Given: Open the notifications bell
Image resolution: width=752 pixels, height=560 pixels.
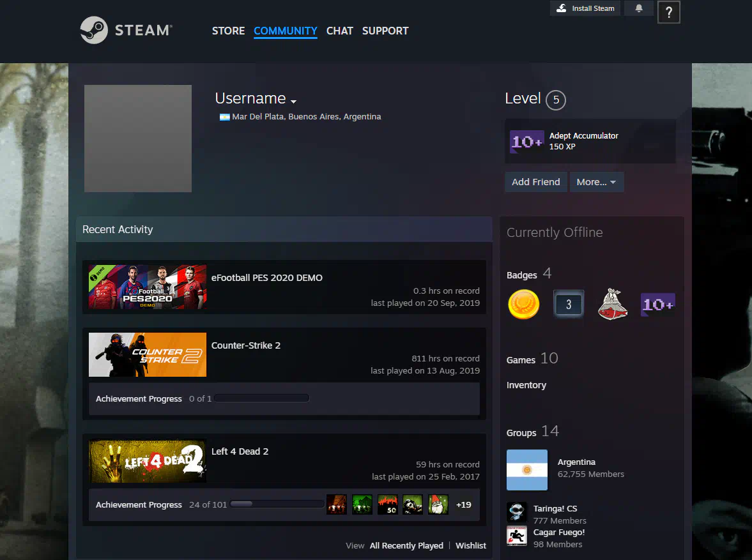Looking at the screenshot, I should point(639,8).
